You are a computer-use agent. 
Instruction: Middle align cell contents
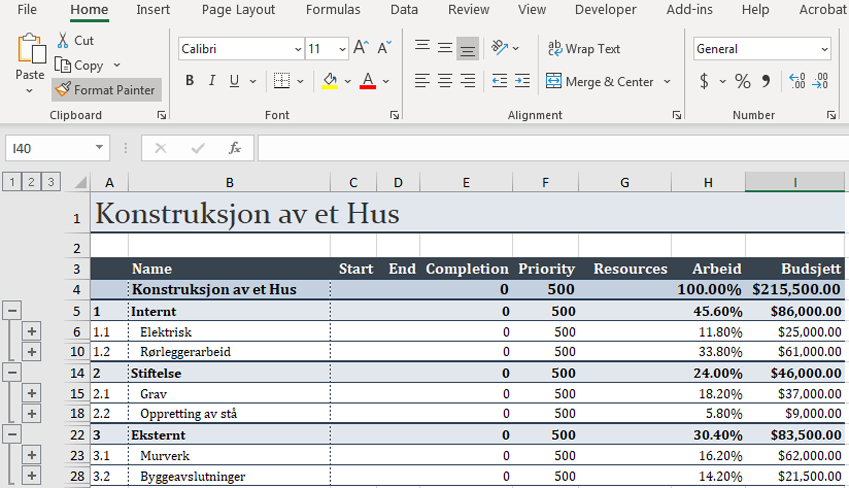(445, 48)
